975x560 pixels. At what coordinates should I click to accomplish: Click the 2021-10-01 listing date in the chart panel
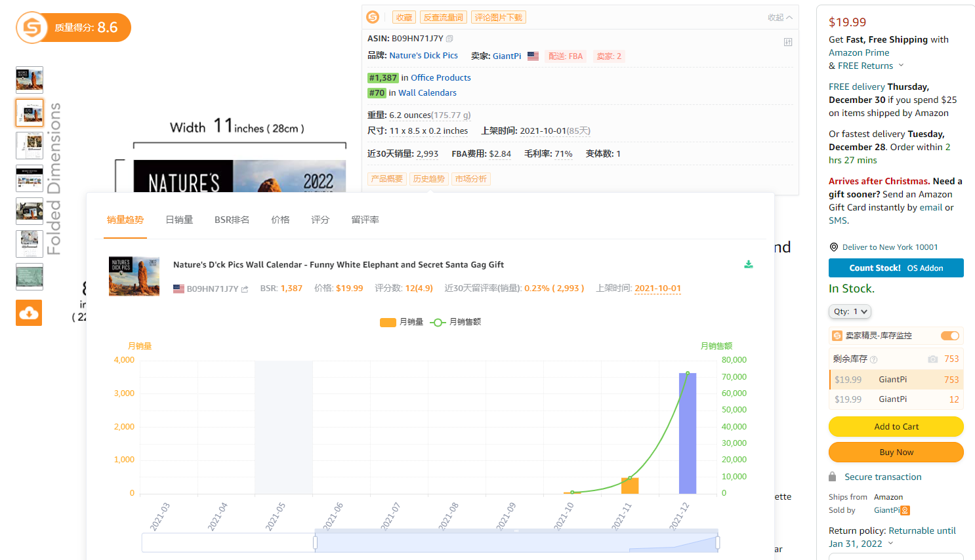(657, 289)
